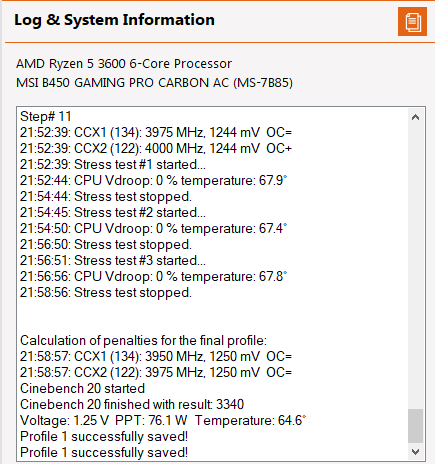435x464 pixels.
Task: Click 'Stress test #3 started...' line
Action: [113, 260]
